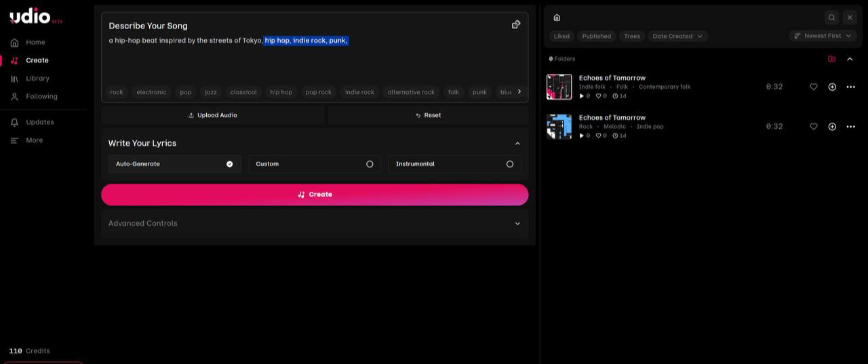868x364 pixels.
Task: Toggle the Trees filter
Action: pyautogui.click(x=632, y=36)
